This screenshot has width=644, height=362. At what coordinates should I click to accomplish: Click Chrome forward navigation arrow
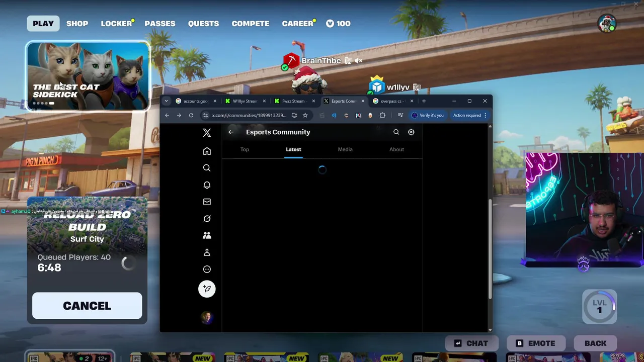(179, 115)
